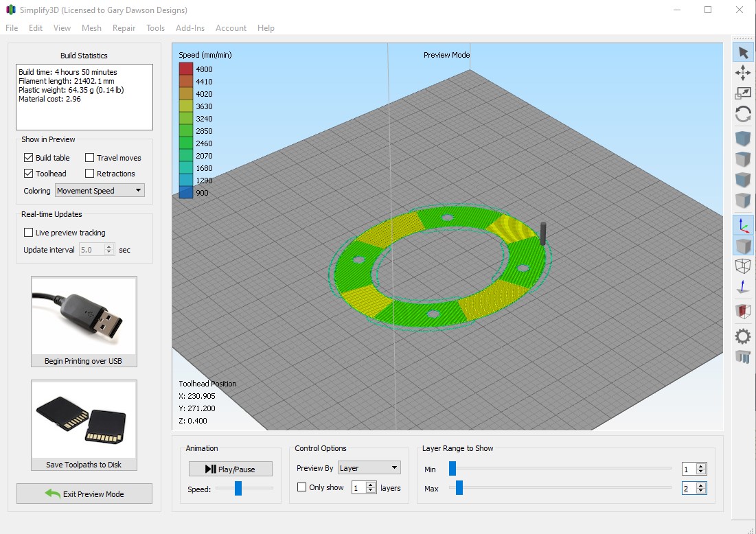Open the View menu
The width and height of the screenshot is (756, 534).
(x=62, y=28)
